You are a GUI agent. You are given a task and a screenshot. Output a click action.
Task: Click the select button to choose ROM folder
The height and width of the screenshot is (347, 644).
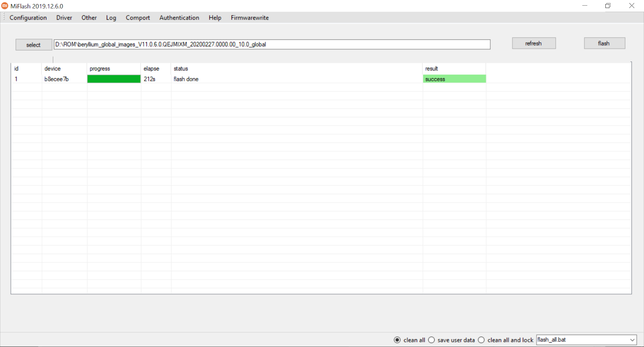34,45
